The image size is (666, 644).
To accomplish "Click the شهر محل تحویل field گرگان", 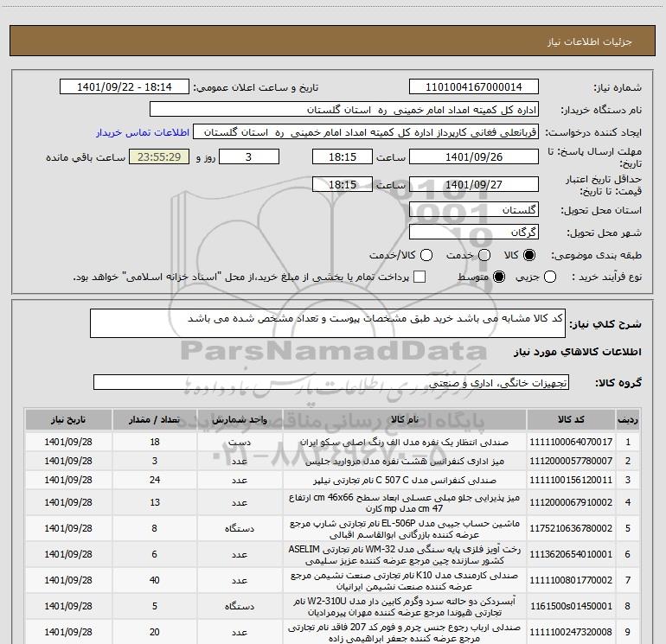I will (474, 233).
